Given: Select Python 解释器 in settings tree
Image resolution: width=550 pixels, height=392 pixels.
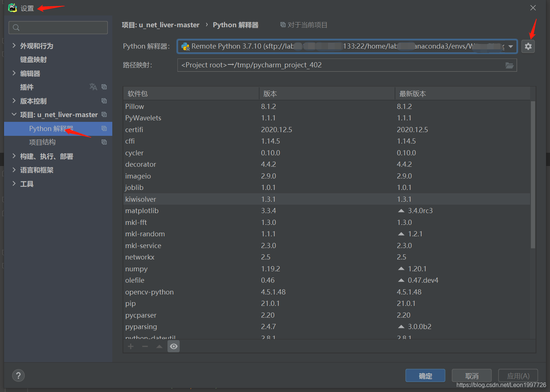Looking at the screenshot, I should (58, 128).
